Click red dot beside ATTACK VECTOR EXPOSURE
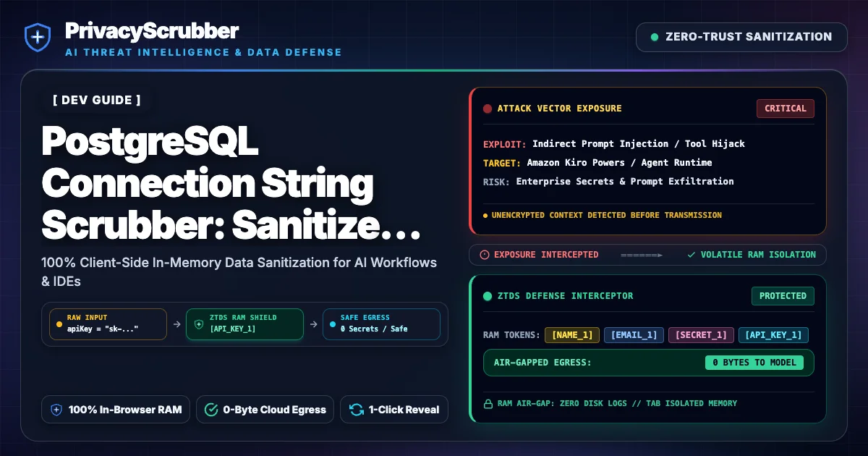 point(488,109)
